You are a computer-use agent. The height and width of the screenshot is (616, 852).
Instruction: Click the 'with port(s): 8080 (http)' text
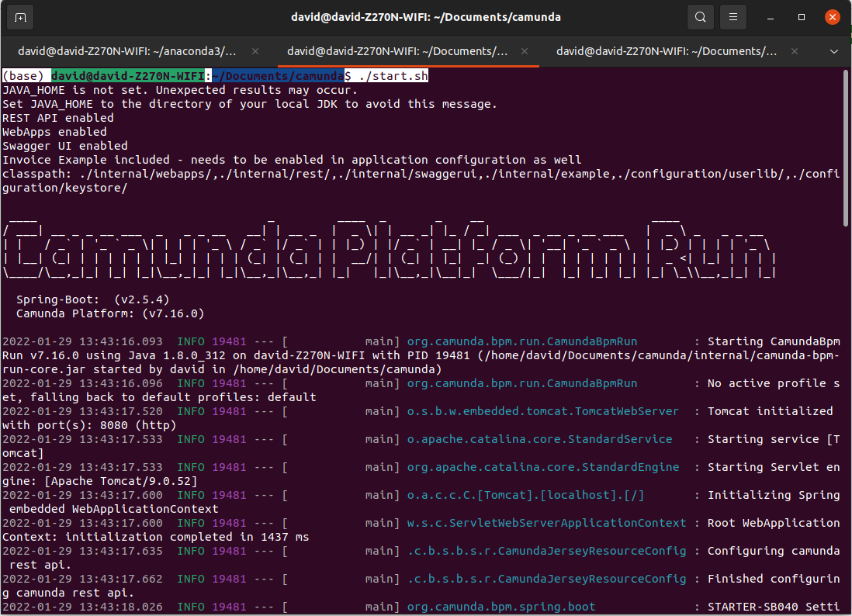(89, 425)
